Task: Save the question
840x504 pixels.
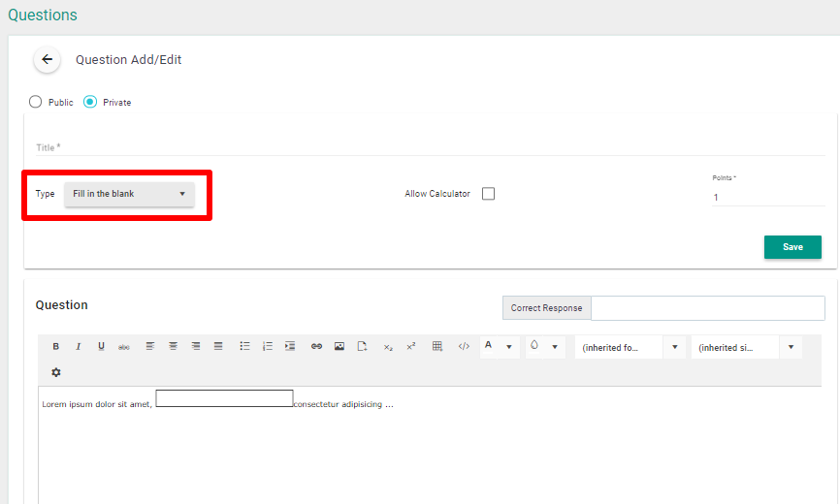Action: [x=792, y=247]
